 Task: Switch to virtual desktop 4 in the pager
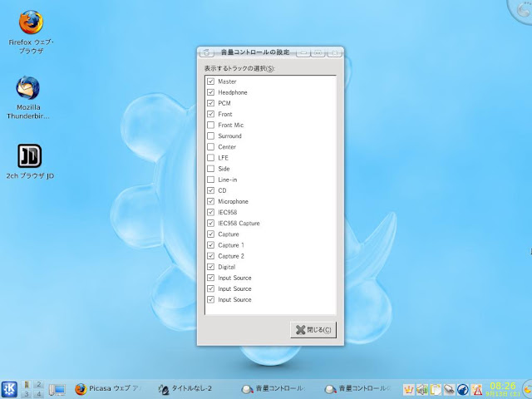[x=38, y=393]
